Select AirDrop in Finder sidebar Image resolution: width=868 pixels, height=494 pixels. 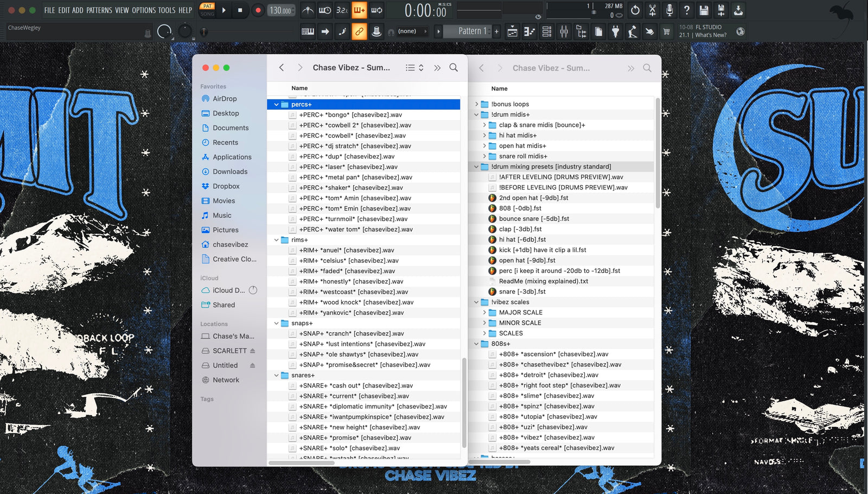[224, 99]
